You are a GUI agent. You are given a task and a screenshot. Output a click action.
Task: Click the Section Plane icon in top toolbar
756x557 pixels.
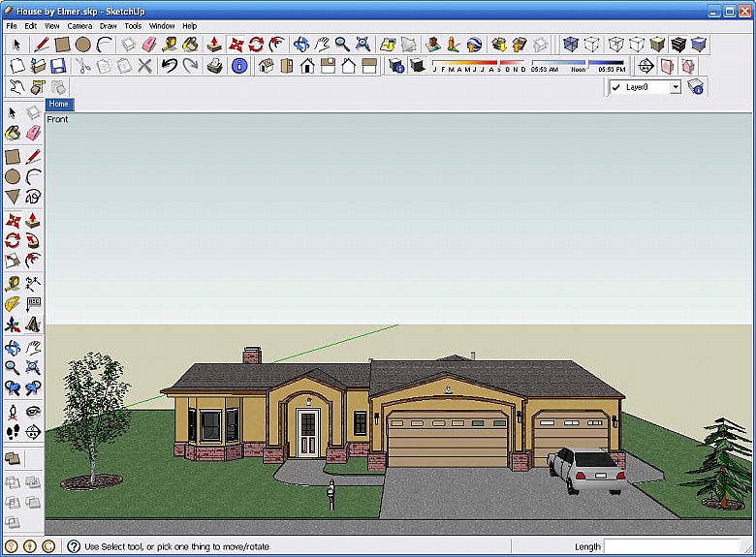646,66
